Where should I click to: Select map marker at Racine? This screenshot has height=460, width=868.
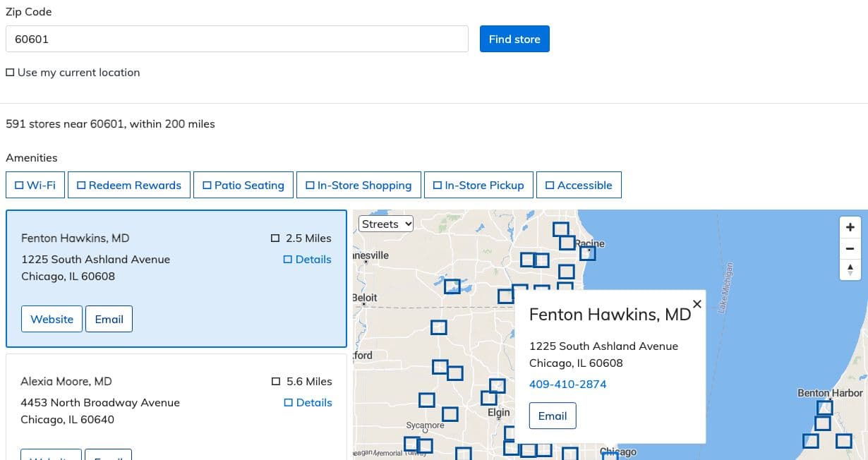(587, 253)
